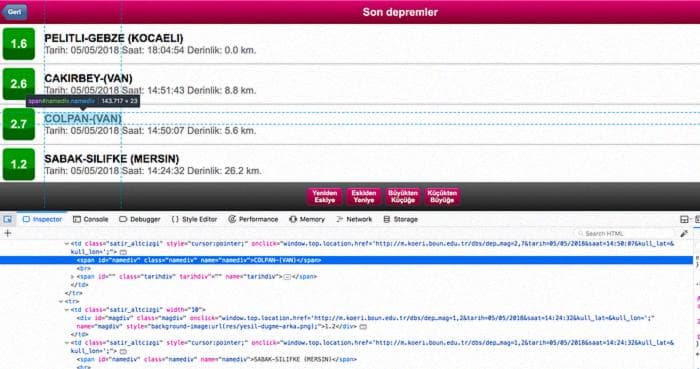This screenshot has height=369, width=700.
Task: Collapse the td node above the COLPAN span
Action: pos(67,244)
